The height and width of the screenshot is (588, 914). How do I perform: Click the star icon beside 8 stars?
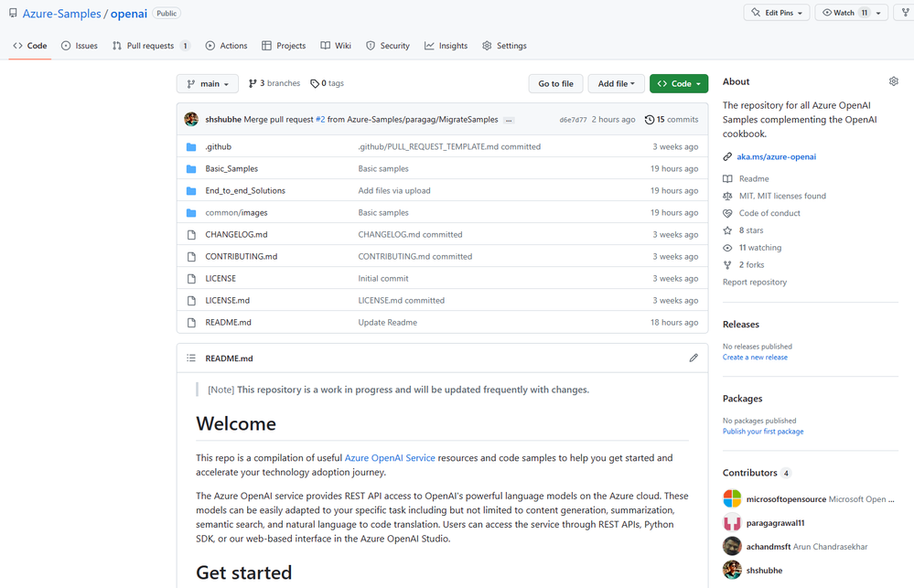(727, 230)
